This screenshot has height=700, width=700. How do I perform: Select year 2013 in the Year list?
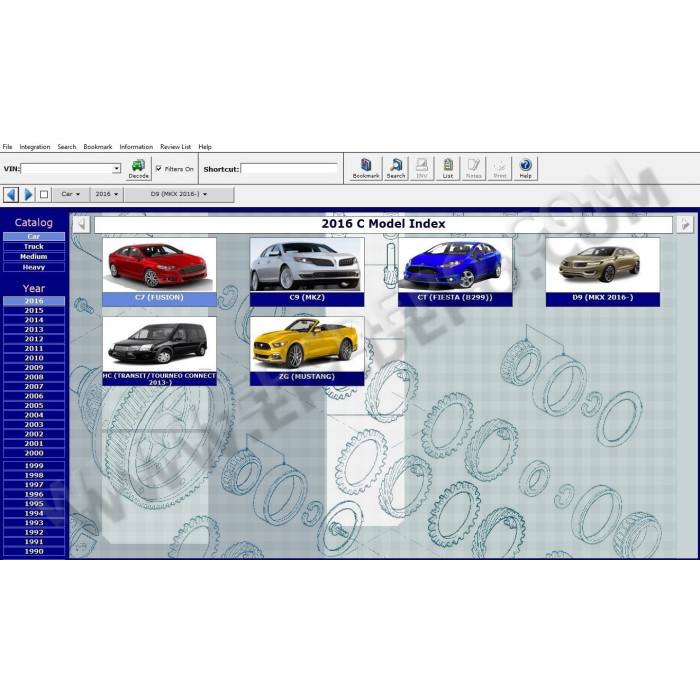tap(34, 329)
